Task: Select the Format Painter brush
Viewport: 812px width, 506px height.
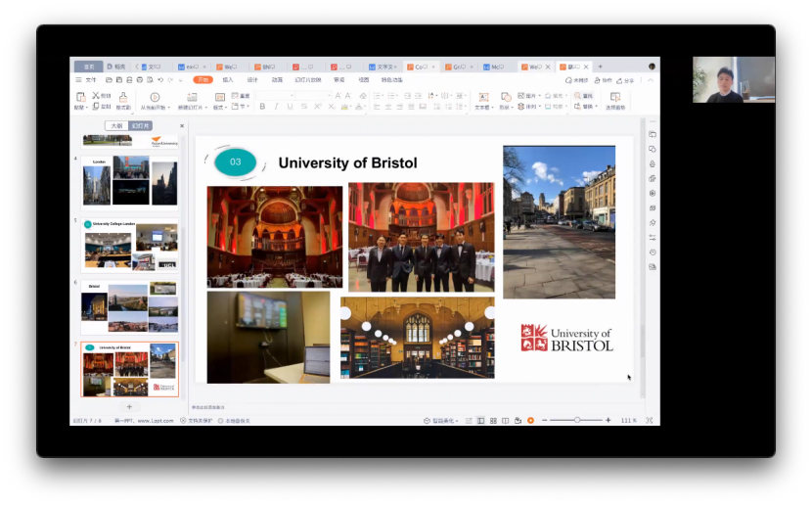Action: click(123, 97)
